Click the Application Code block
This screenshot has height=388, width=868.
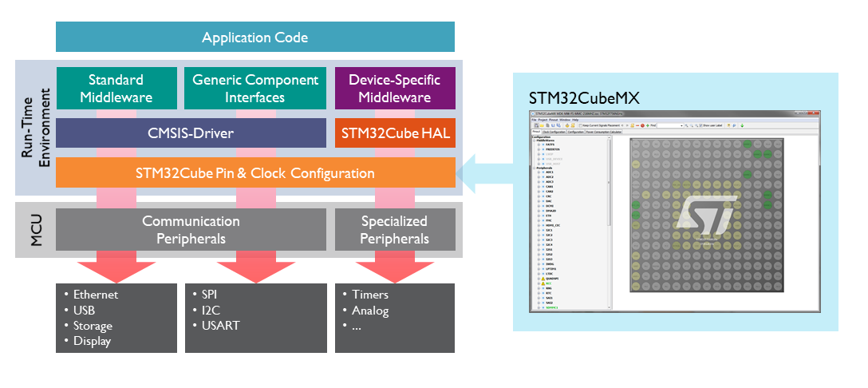(x=255, y=38)
